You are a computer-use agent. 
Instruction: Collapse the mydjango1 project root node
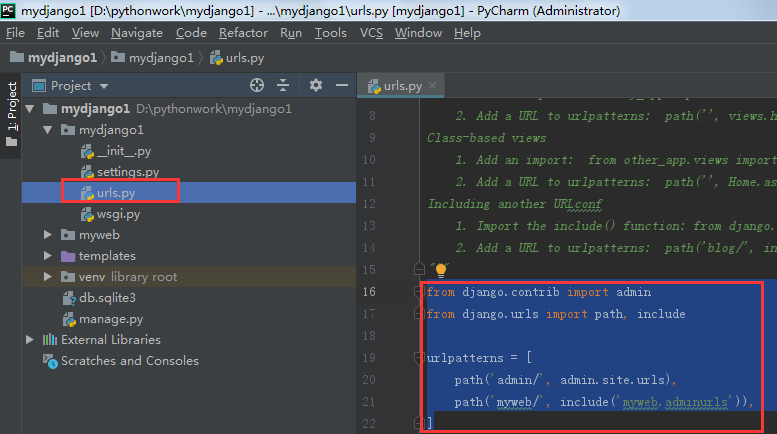point(30,109)
